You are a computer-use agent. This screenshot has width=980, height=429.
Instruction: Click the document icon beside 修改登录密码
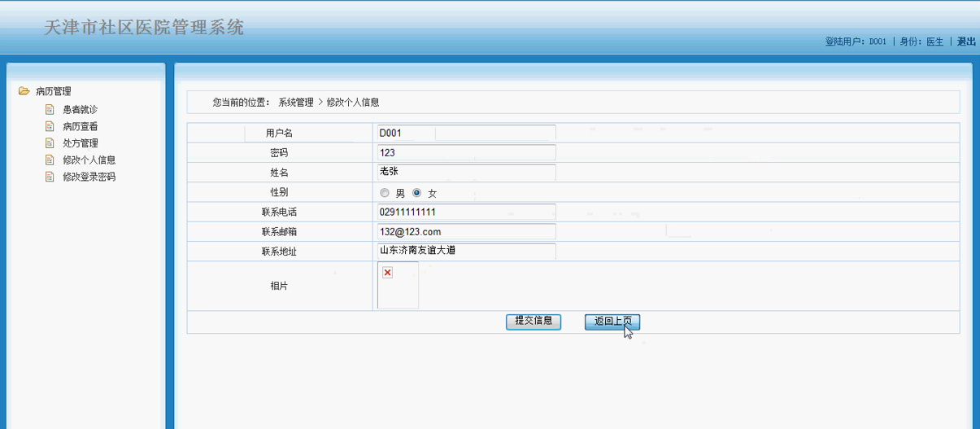tap(50, 176)
